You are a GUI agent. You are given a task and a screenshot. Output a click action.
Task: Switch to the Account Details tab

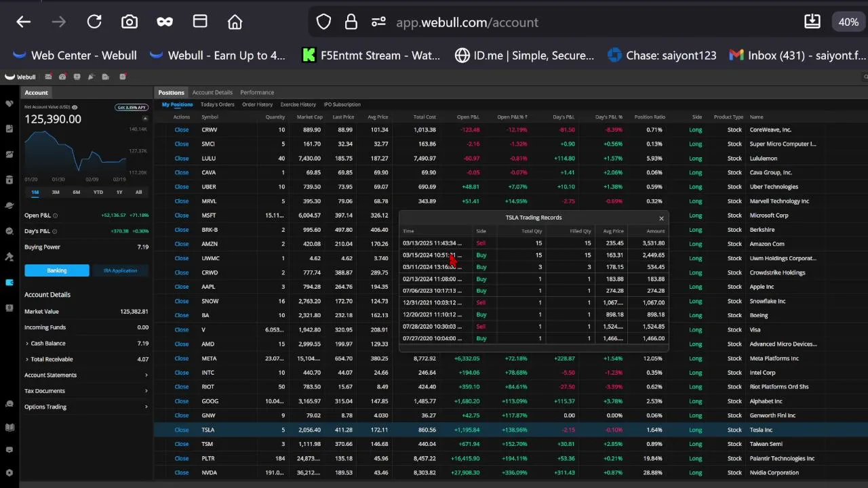212,92
